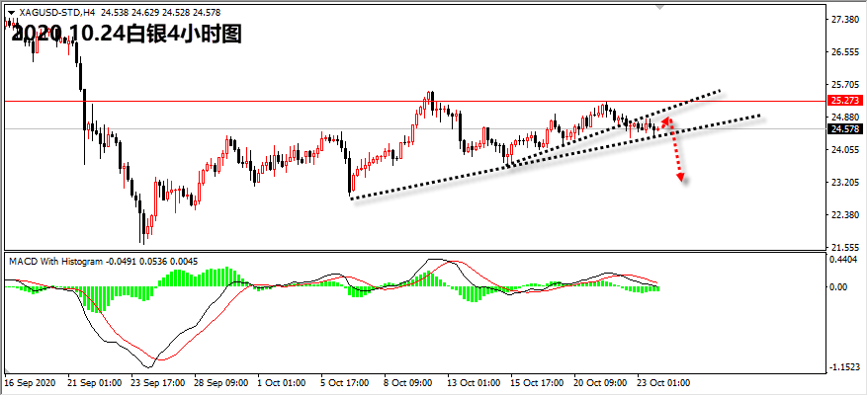
Task: Click the 1 Oct 01:00 time label
Action: pos(282,383)
